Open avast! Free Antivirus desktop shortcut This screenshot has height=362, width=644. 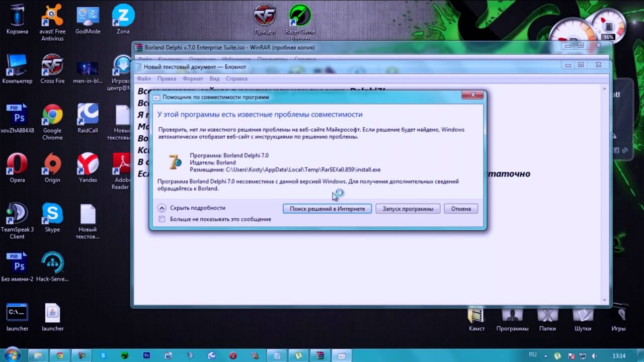(52, 23)
